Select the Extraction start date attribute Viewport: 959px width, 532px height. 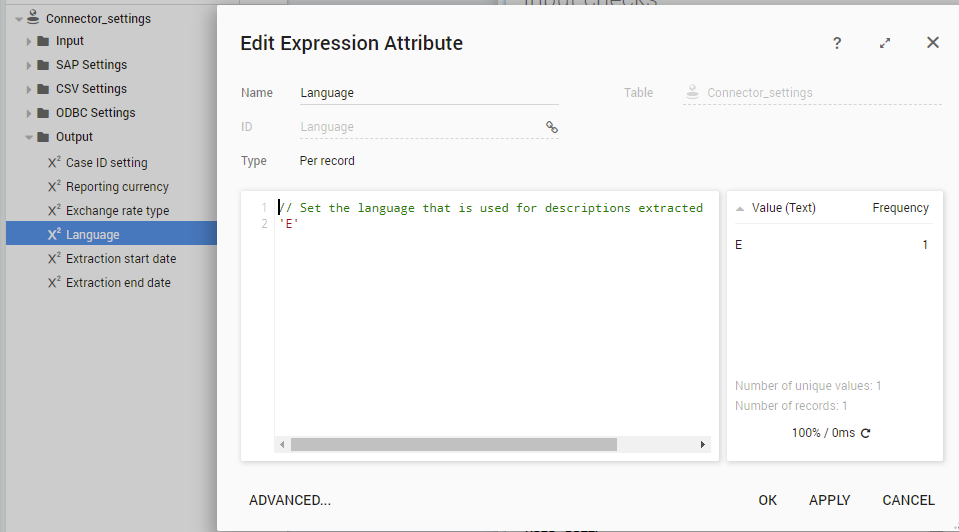[x=120, y=259]
